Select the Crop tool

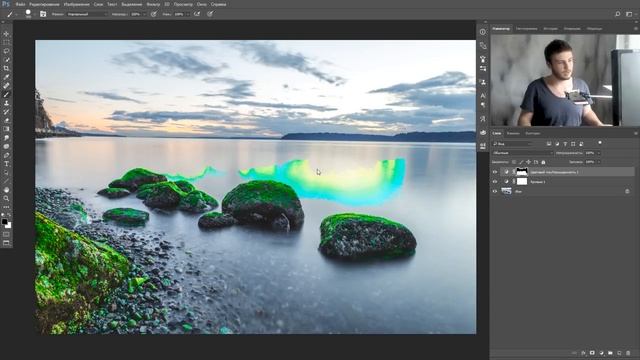tap(6, 69)
